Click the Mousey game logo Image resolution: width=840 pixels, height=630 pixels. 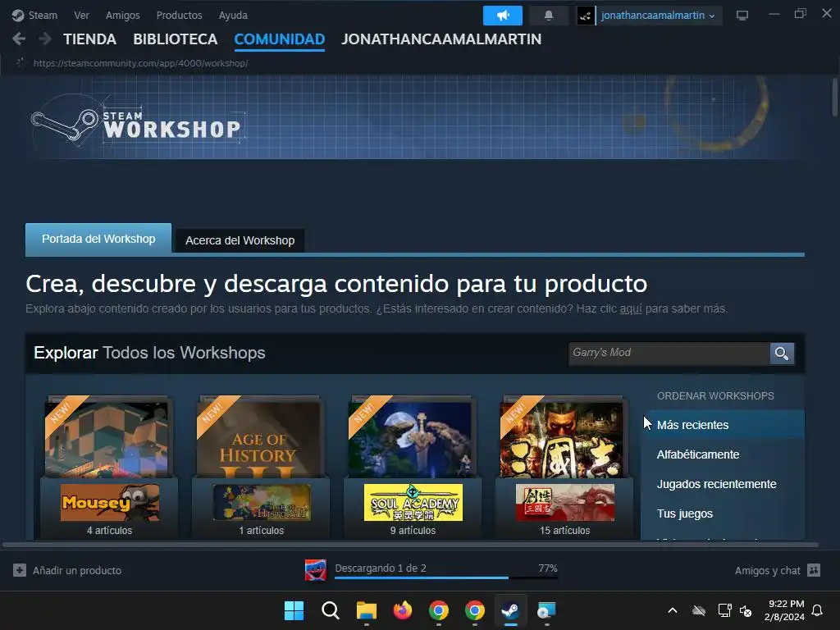tap(110, 503)
